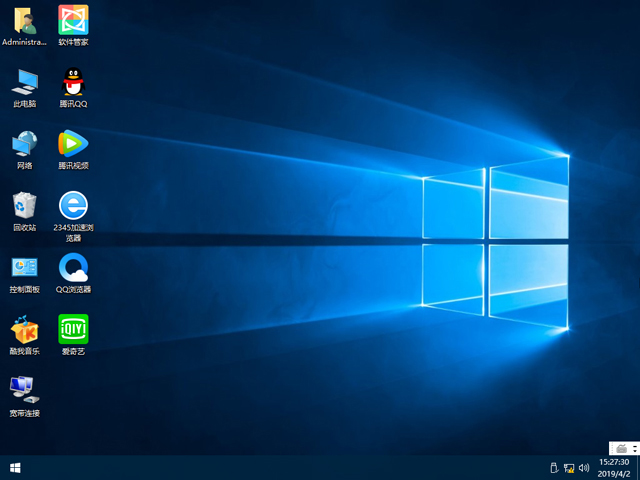640x480 pixels.
Task: Open the taskbar clock and date
Action: 614,468
